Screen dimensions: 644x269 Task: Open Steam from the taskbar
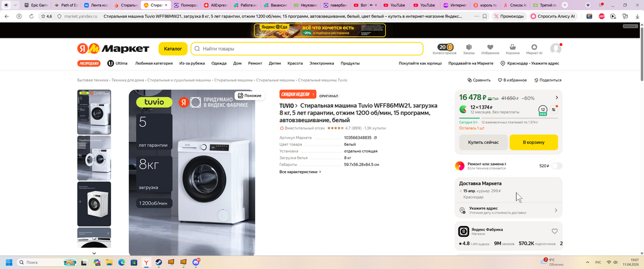[x=158, y=262]
